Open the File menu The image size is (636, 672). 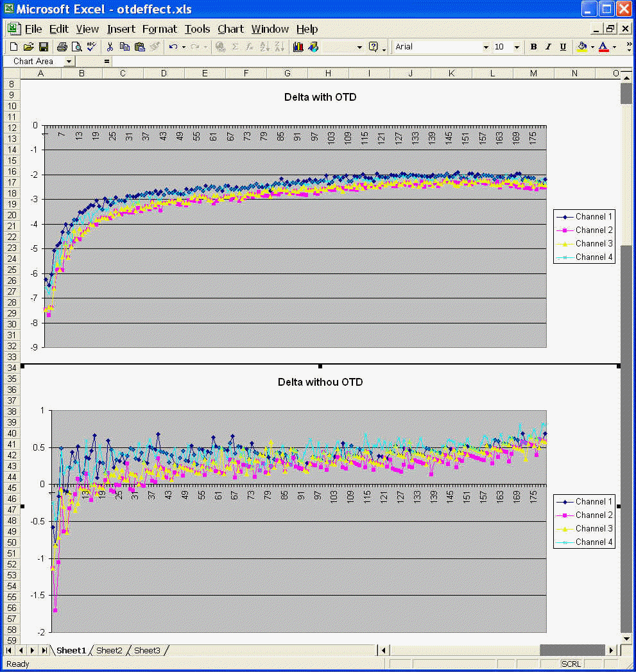33,29
